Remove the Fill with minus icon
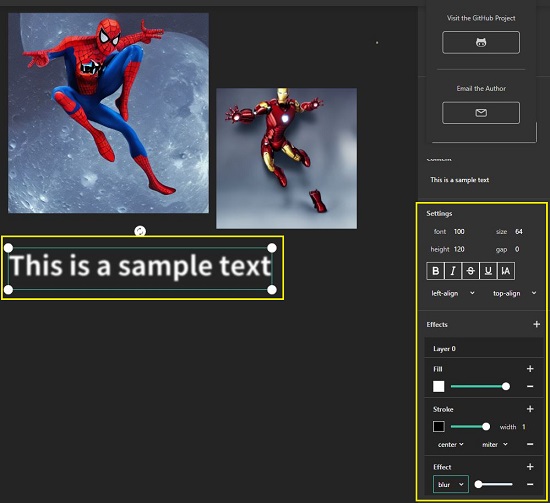 (530, 387)
